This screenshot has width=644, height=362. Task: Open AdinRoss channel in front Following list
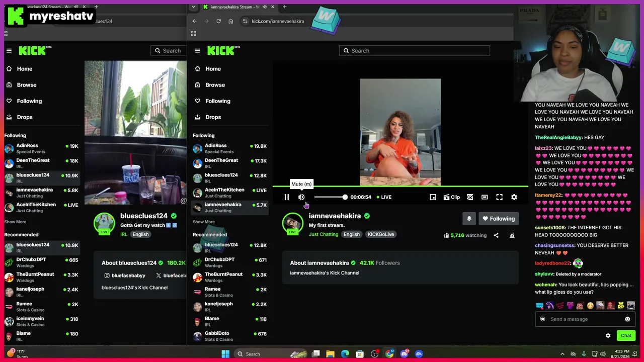[230, 148]
